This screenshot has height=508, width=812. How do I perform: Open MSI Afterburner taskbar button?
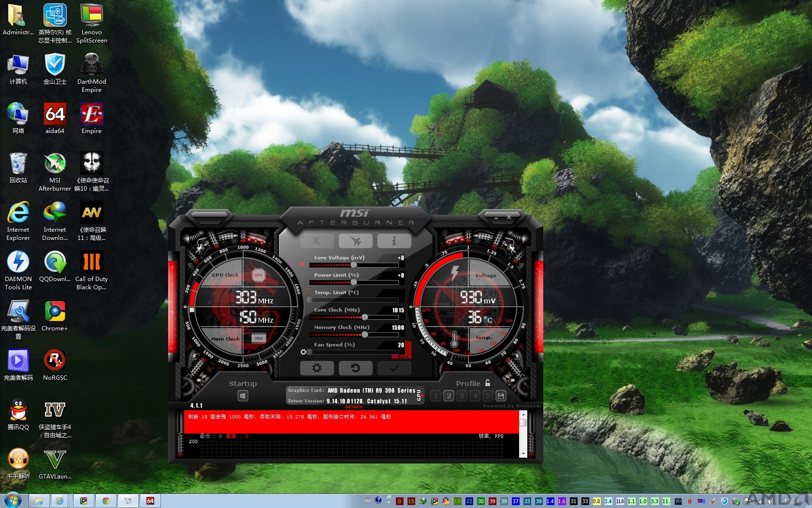point(128,501)
